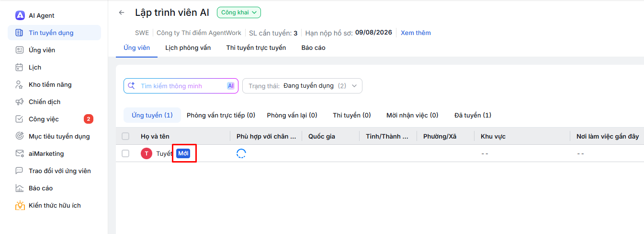Switch to the Lịch phỏng vấn tab
The height and width of the screenshot is (234, 644).
[x=188, y=47]
